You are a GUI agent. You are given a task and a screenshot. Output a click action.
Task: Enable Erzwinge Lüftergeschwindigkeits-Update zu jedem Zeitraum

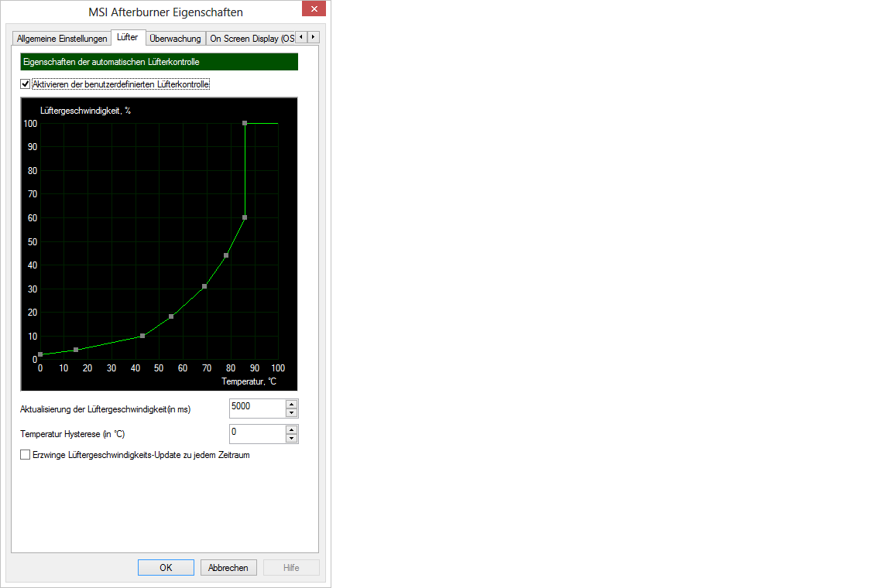pyautogui.click(x=25, y=455)
